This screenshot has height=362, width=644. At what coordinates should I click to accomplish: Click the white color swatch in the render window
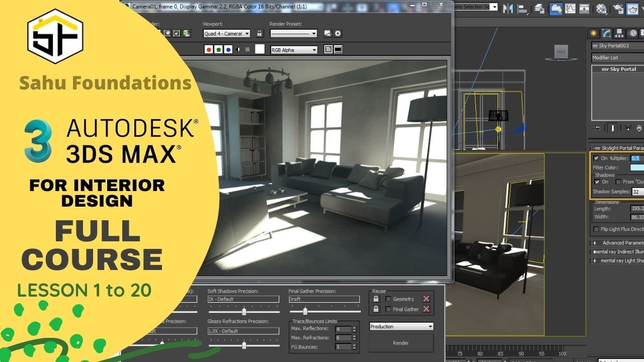click(260, 49)
